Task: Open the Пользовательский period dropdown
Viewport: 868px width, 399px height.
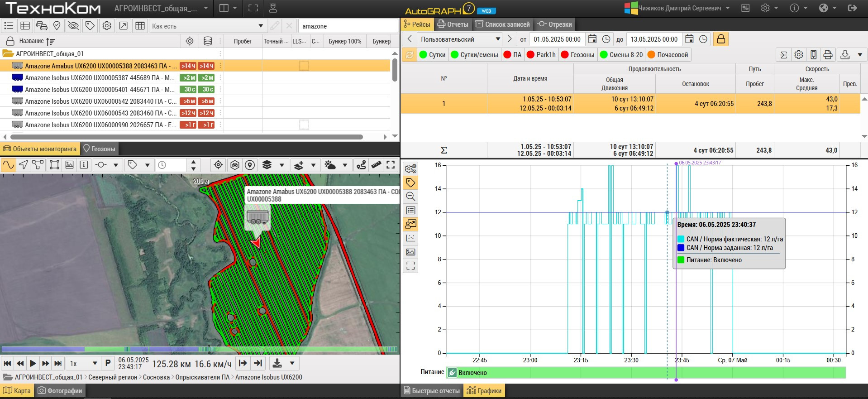Action: (460, 39)
